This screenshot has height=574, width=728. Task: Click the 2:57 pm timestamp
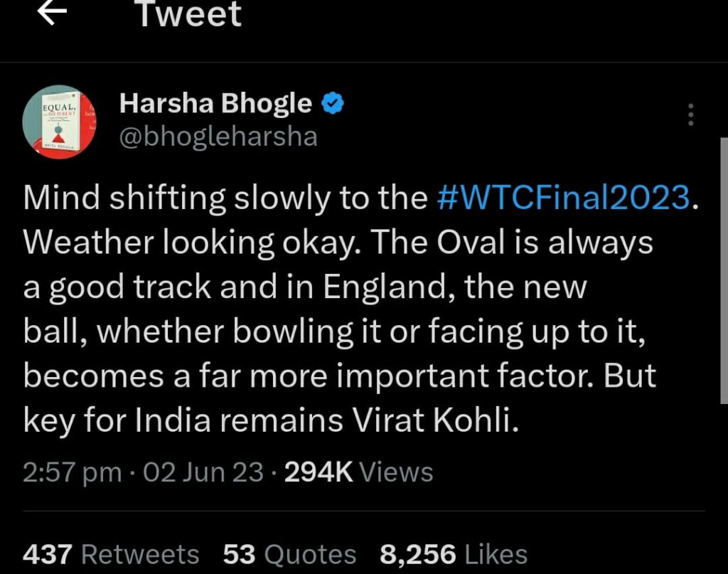71,472
